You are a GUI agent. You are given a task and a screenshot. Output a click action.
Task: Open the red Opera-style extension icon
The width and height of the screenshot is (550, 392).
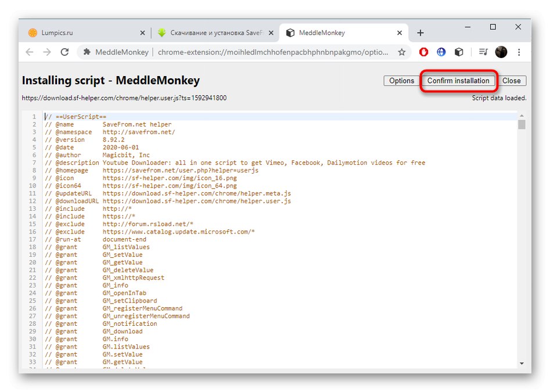pyautogui.click(x=423, y=52)
